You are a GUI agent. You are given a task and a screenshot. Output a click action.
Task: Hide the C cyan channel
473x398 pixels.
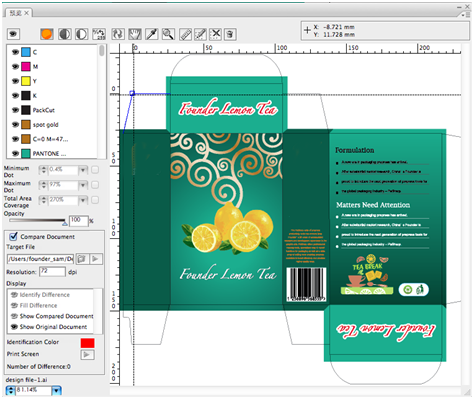[x=15, y=52]
